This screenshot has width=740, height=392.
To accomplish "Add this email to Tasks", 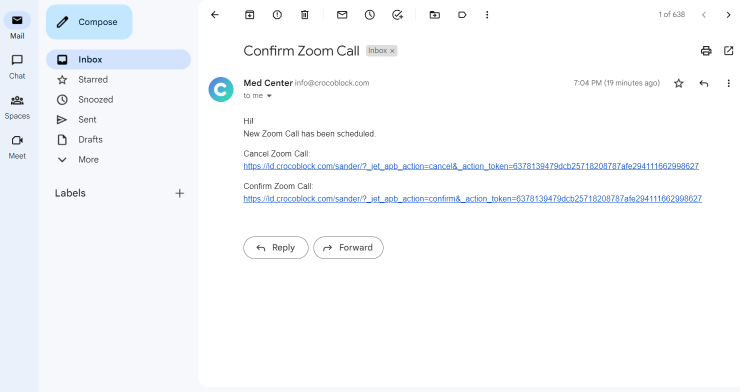I will pos(397,15).
